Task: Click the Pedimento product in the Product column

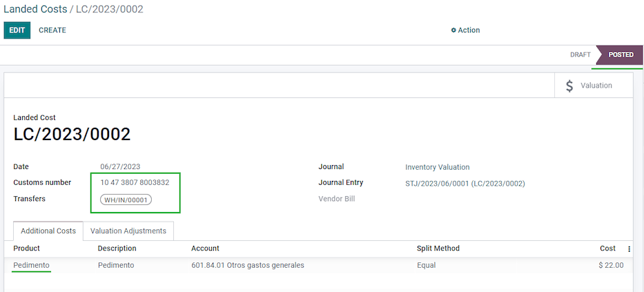Action: [31, 265]
